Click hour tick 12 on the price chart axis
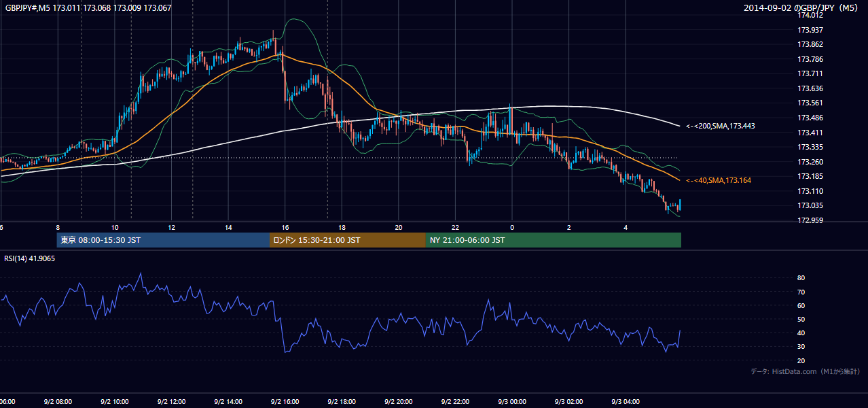 pos(171,227)
